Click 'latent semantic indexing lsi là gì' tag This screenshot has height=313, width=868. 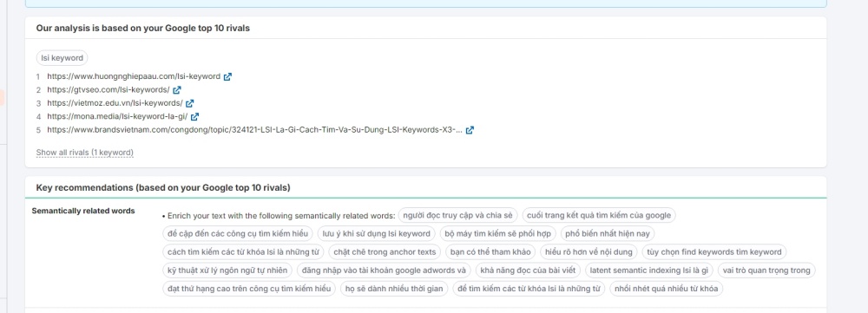(649, 271)
